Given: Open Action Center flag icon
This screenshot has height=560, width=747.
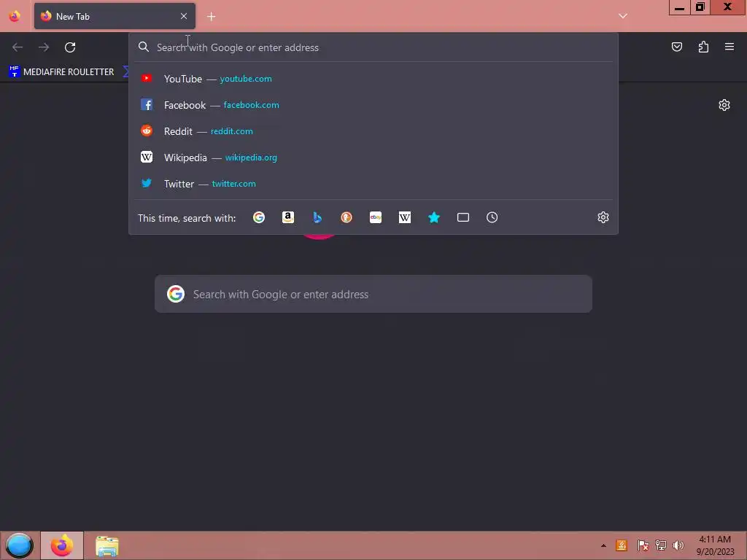Looking at the screenshot, I should [x=643, y=545].
